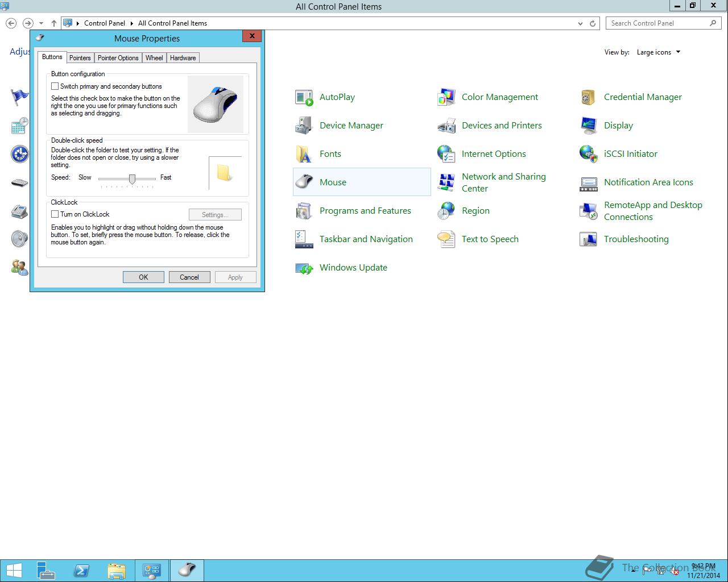Viewport: 728px width, 582px height.
Task: Open the Hardware tab
Action: [183, 58]
